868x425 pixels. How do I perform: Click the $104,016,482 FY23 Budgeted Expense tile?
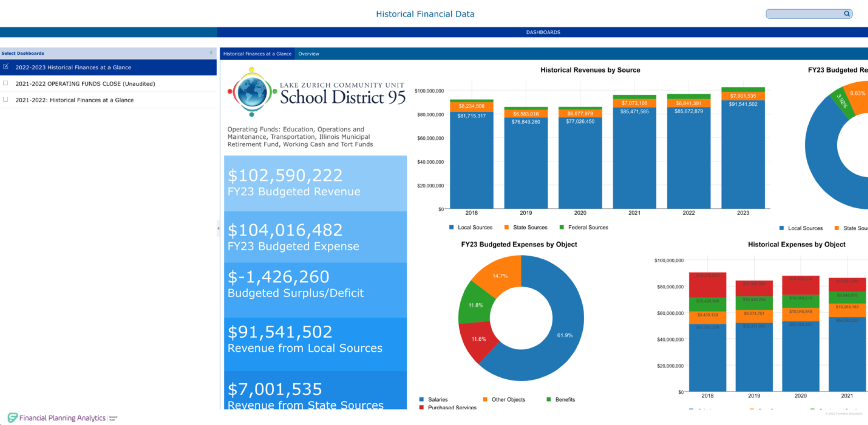pos(315,237)
